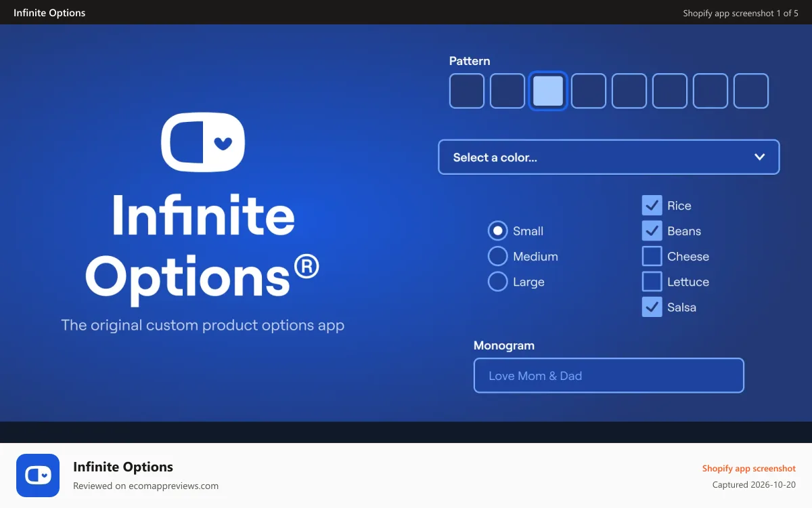Click the original custom product options app tagline
Image resolution: width=812 pixels, height=508 pixels.
click(x=203, y=325)
